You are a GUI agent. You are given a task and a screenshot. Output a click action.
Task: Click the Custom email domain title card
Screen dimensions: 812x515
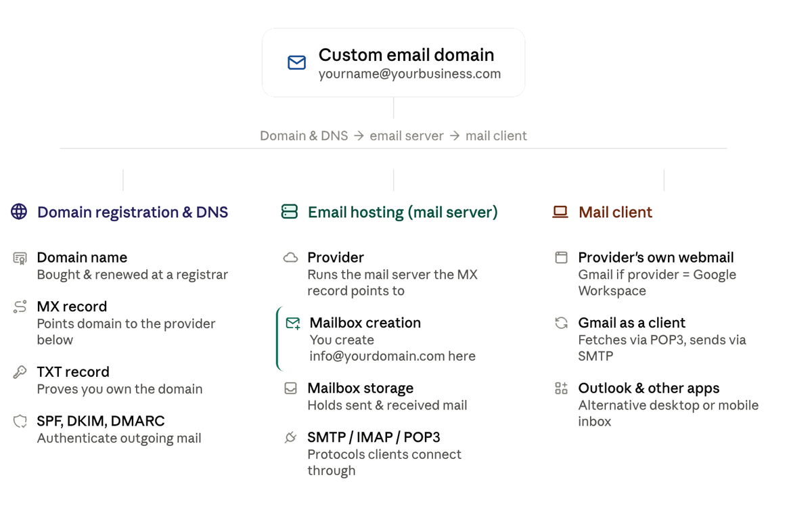[x=393, y=62]
